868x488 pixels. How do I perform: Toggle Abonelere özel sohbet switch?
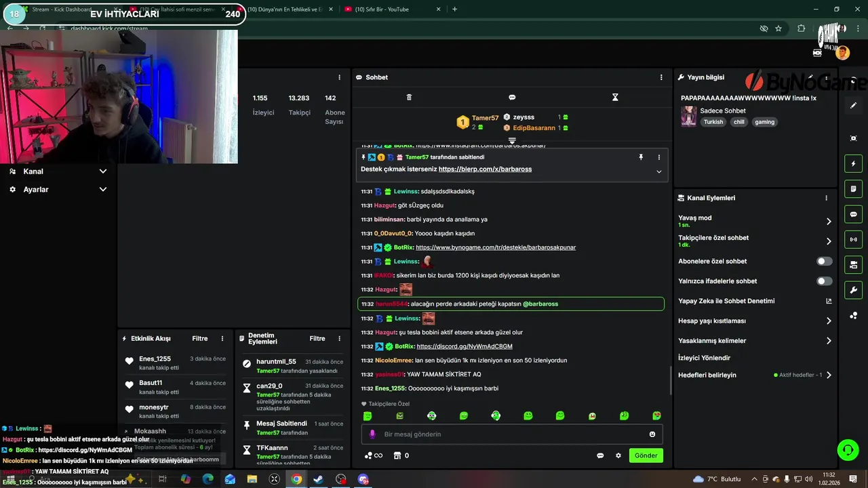click(824, 261)
